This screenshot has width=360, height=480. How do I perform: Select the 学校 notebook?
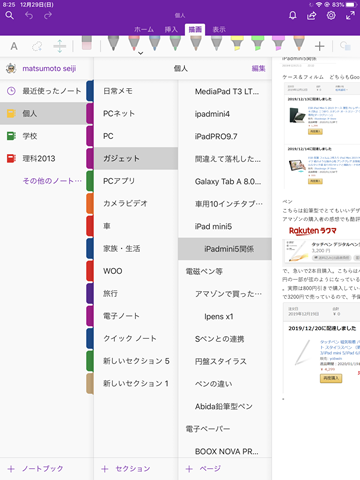coord(43,136)
